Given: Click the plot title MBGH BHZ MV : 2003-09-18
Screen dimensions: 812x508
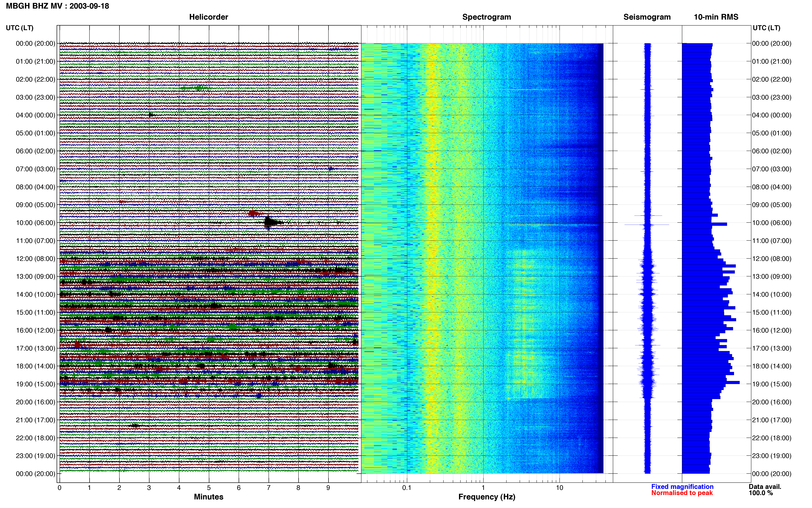Looking at the screenshot, I should click(x=57, y=6).
